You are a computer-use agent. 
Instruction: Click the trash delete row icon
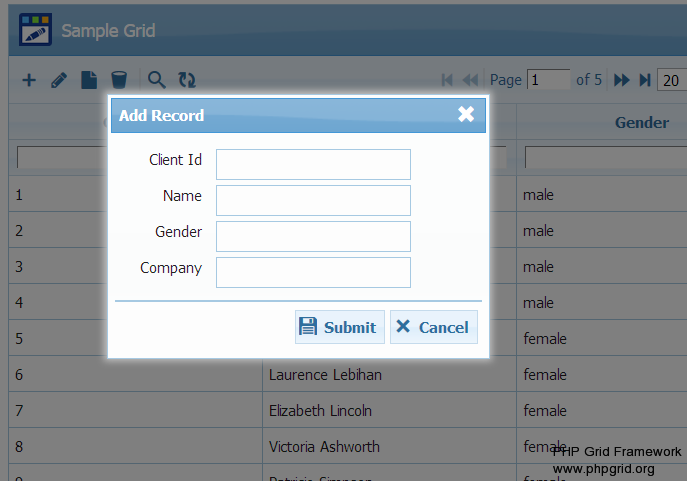point(119,80)
